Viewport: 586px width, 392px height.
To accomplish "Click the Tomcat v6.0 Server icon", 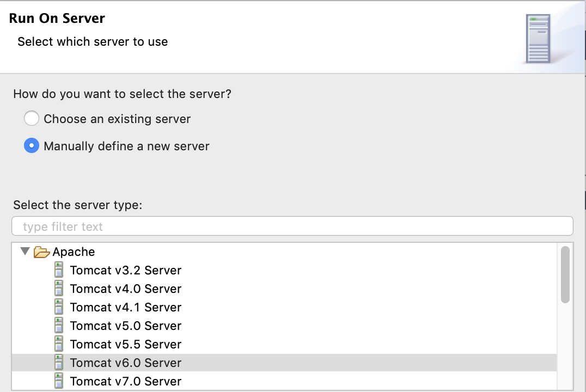I will click(x=59, y=362).
